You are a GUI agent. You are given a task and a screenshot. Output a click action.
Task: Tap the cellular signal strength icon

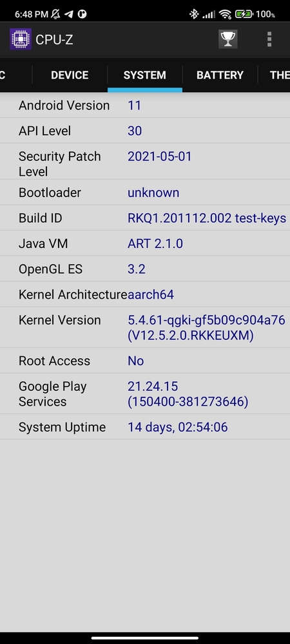[209, 15]
